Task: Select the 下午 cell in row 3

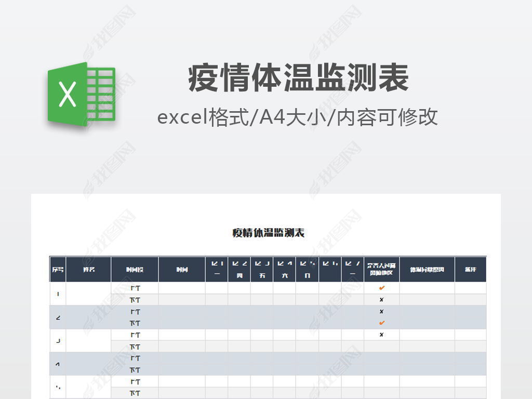Action: tap(135, 347)
